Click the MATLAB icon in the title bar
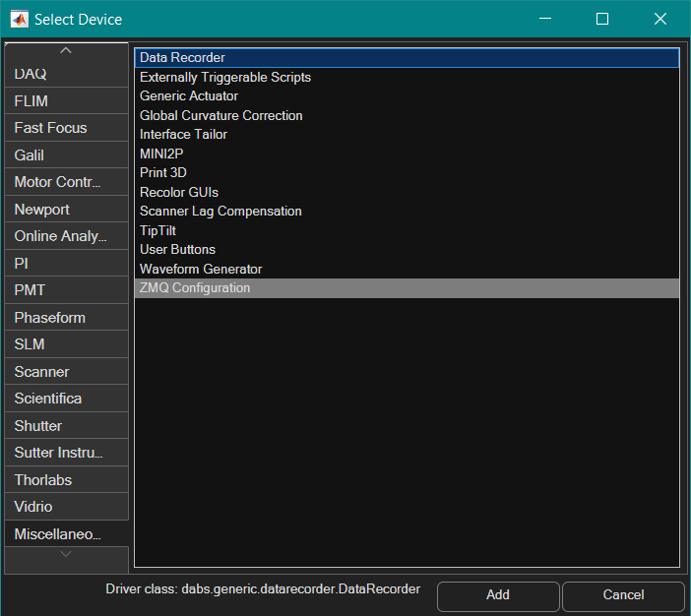 (20, 20)
